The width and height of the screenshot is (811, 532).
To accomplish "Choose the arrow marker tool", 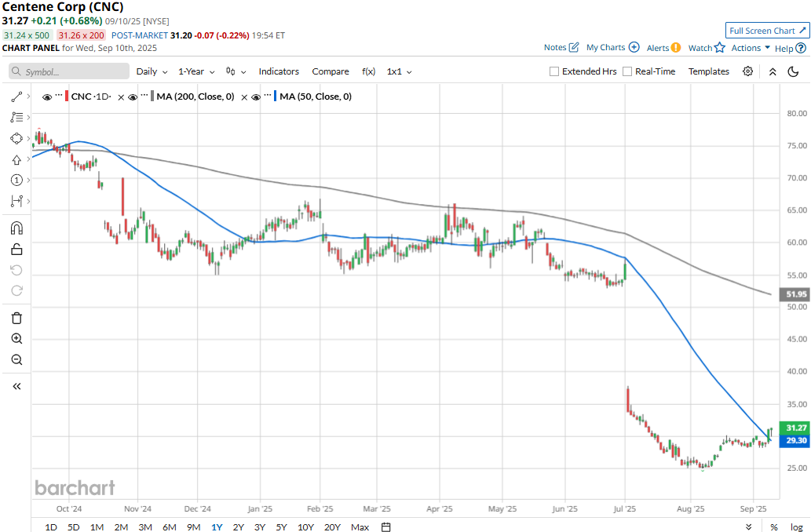I will coord(16,159).
